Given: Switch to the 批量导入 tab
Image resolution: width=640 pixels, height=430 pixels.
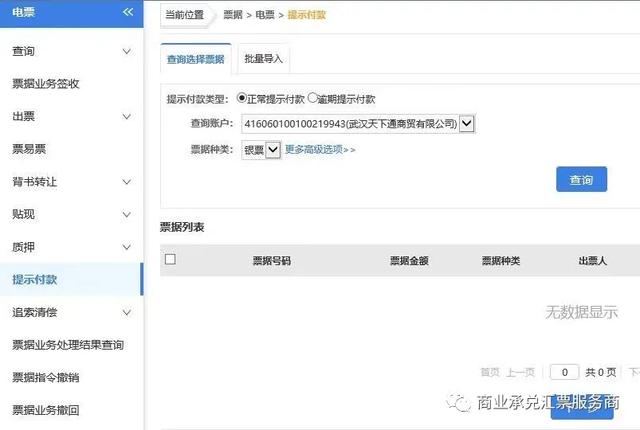Looking at the screenshot, I should pos(264,59).
